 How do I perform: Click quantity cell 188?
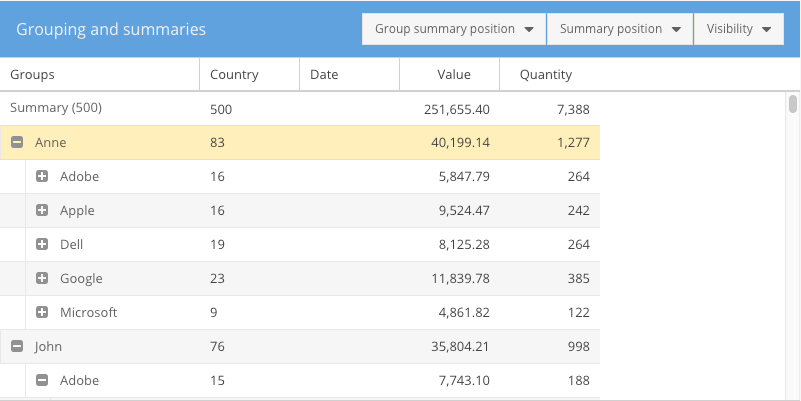coord(578,380)
